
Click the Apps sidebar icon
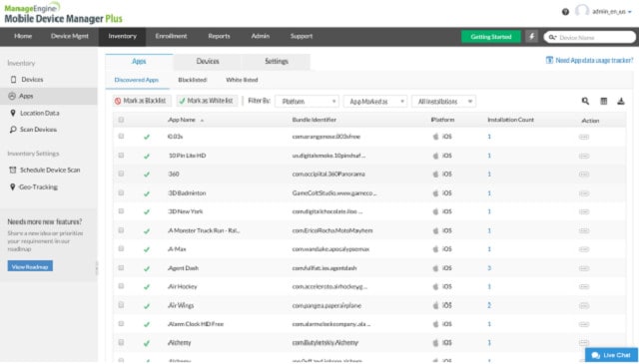tap(12, 96)
